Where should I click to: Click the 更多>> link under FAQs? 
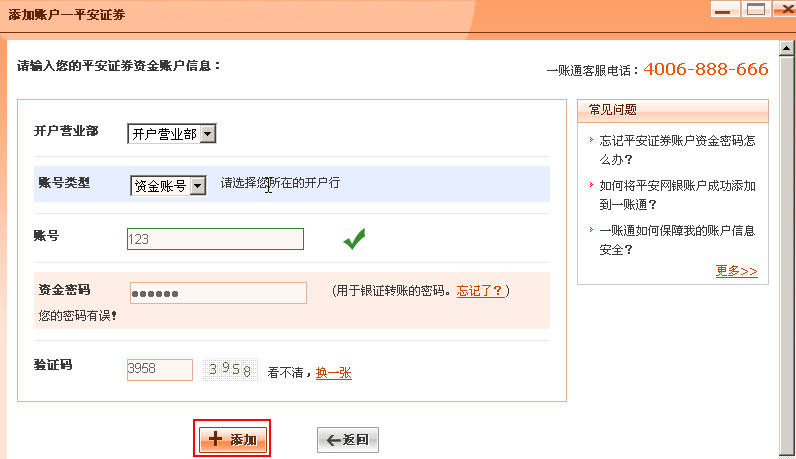[736, 271]
